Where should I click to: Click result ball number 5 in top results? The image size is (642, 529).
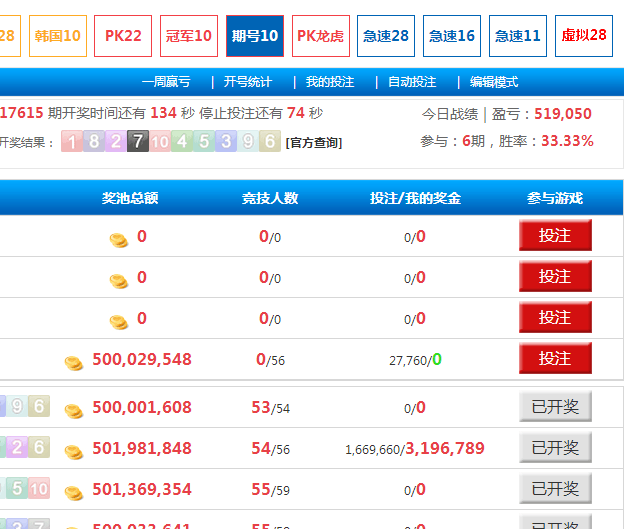tap(204, 141)
